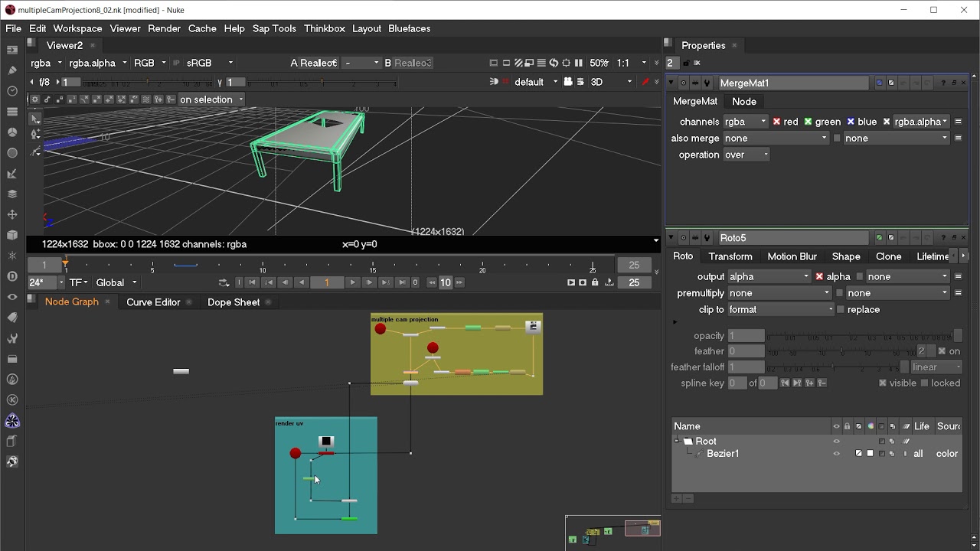
Task: Click the play forward button
Action: pos(352,282)
